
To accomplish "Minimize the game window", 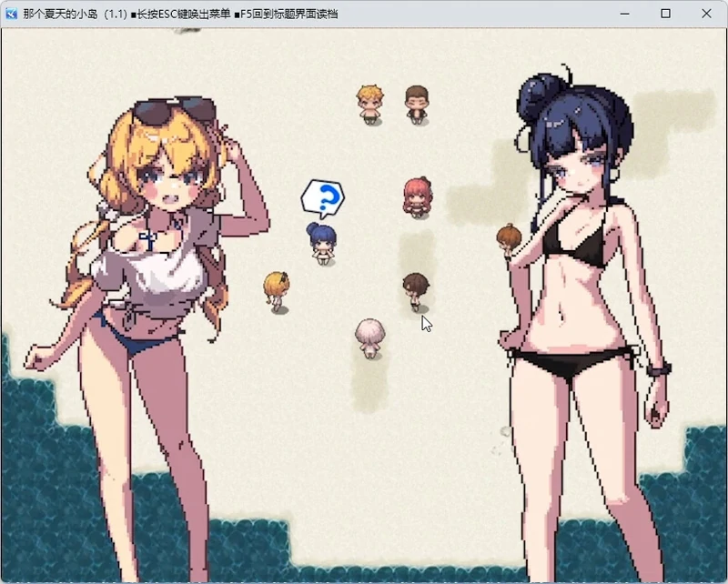I will coord(624,14).
